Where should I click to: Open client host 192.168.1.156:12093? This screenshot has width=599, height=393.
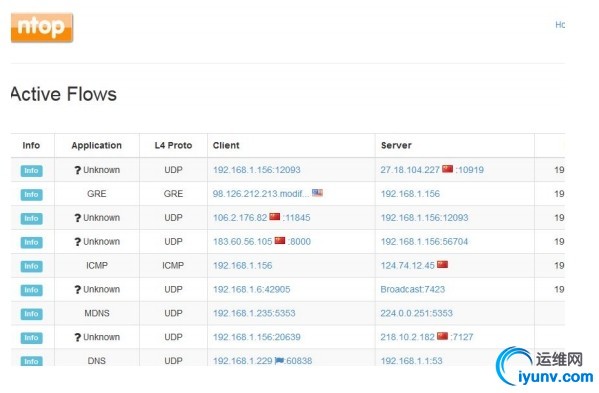(257, 170)
